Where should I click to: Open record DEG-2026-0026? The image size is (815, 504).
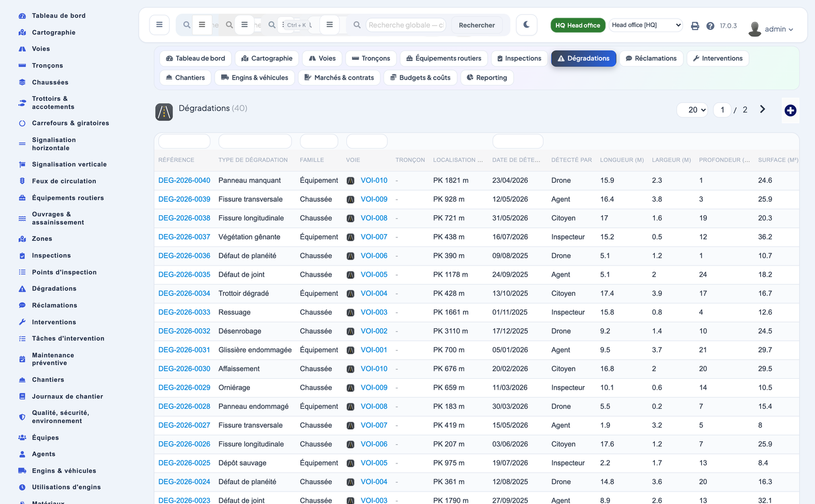pyautogui.click(x=184, y=444)
